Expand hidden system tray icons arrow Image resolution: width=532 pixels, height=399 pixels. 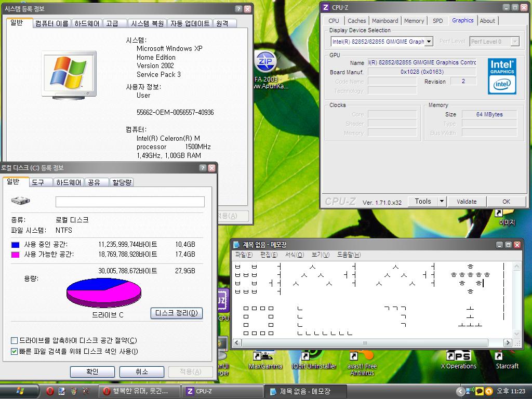tap(460, 391)
